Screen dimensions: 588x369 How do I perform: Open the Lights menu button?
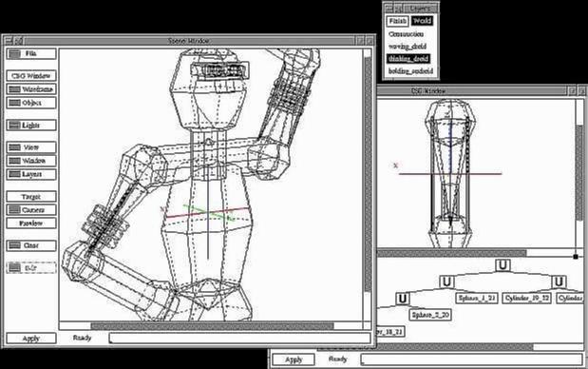tap(31, 126)
